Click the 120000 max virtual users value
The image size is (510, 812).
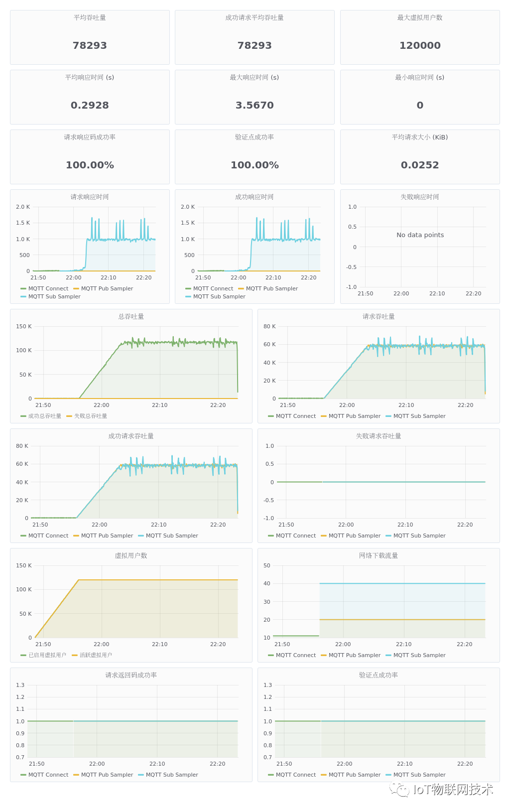[x=420, y=46]
